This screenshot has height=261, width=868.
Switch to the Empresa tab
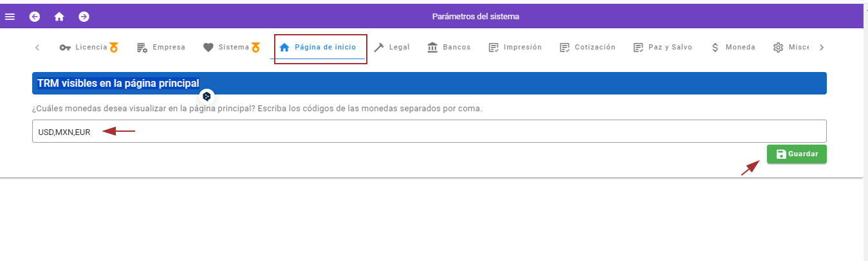[x=161, y=48]
